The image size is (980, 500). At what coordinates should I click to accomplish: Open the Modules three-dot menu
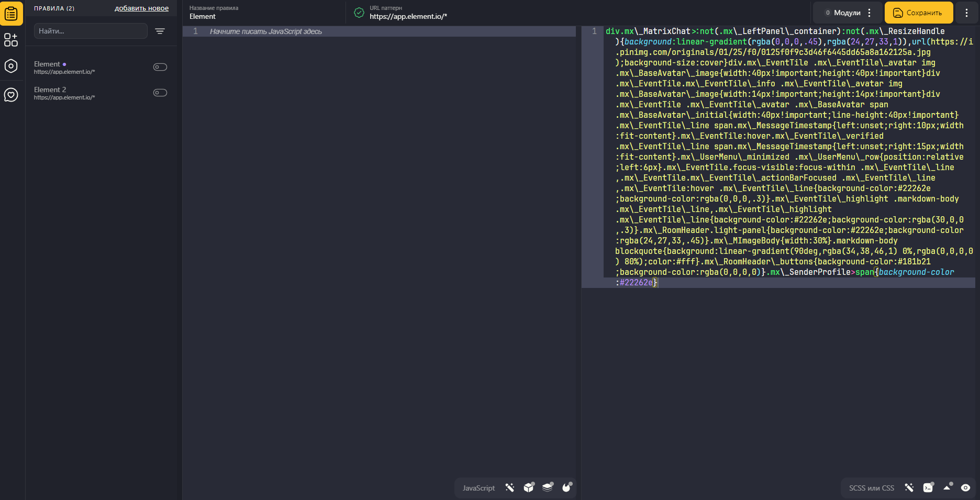pyautogui.click(x=870, y=13)
